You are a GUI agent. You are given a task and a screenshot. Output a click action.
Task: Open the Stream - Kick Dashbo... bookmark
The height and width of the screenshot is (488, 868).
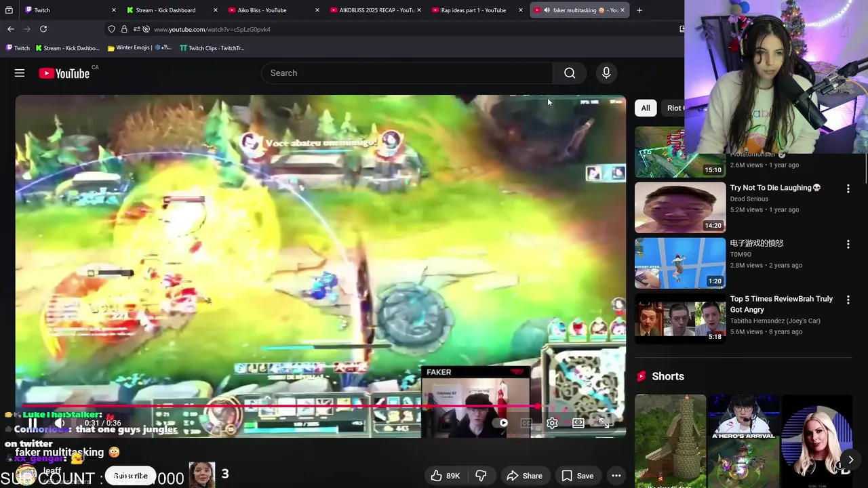coord(67,48)
